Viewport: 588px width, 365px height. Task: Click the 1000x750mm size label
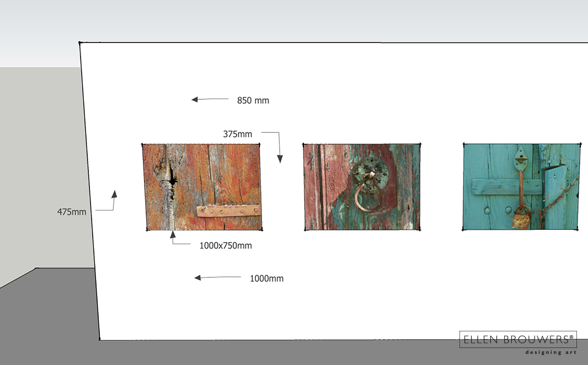tap(225, 245)
